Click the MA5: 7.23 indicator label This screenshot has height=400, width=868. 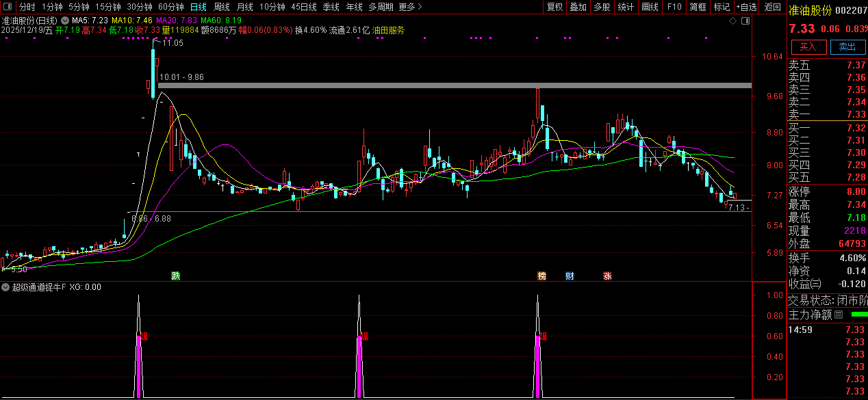click(x=90, y=21)
